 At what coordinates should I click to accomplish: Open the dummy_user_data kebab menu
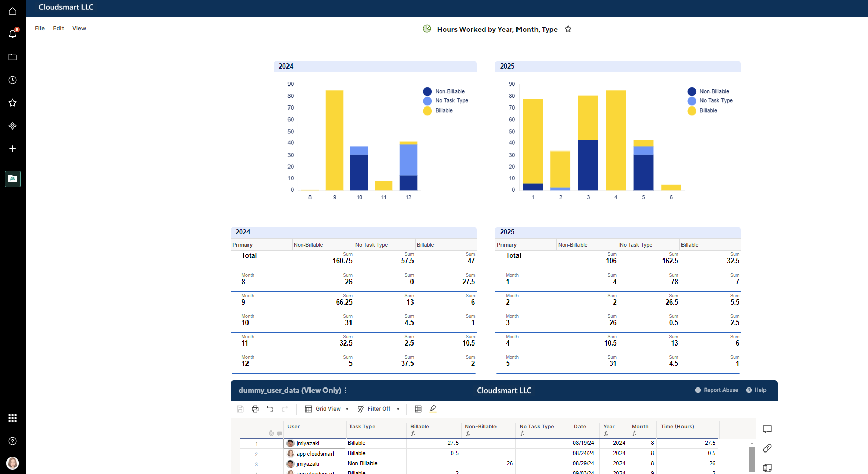pyautogui.click(x=345, y=390)
